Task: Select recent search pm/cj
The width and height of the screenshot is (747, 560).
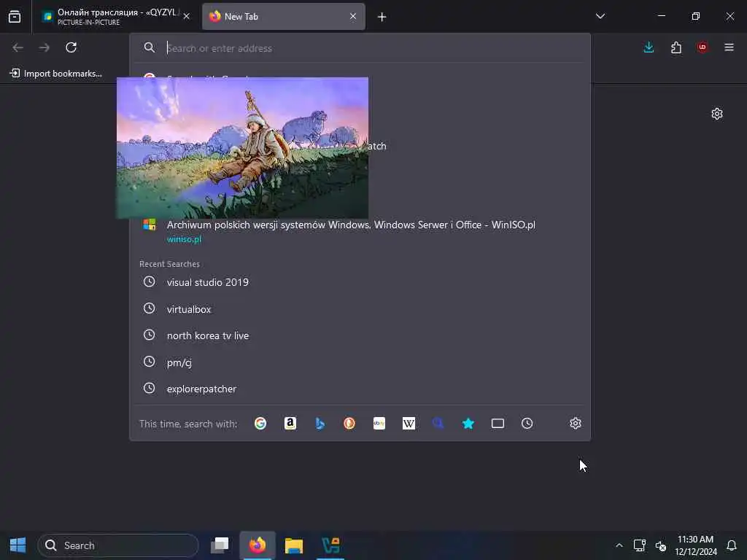Action: (360, 362)
